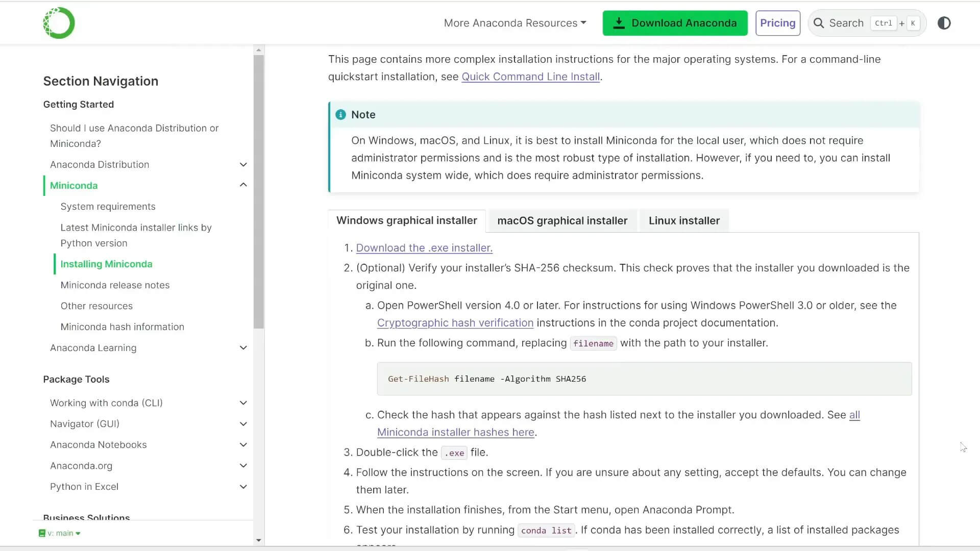Click Download the .exe installer link
Image resolution: width=980 pixels, height=551 pixels.
(424, 248)
